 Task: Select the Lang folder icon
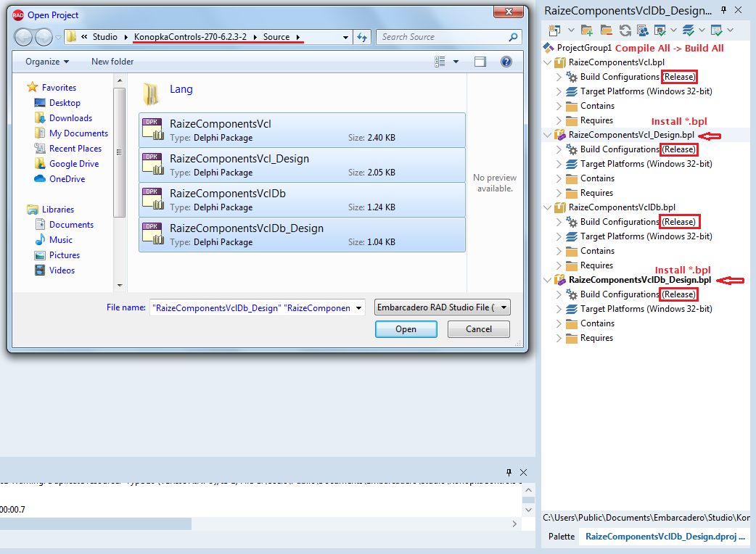tap(151, 94)
